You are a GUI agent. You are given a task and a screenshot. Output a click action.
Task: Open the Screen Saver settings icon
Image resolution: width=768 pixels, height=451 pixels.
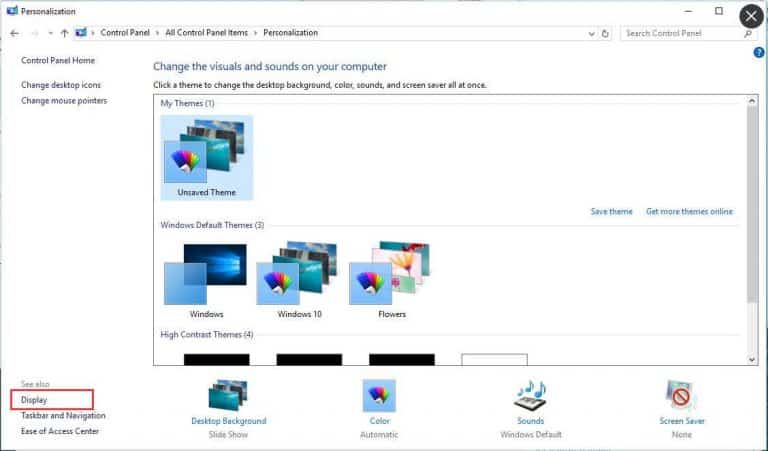pyautogui.click(x=681, y=397)
